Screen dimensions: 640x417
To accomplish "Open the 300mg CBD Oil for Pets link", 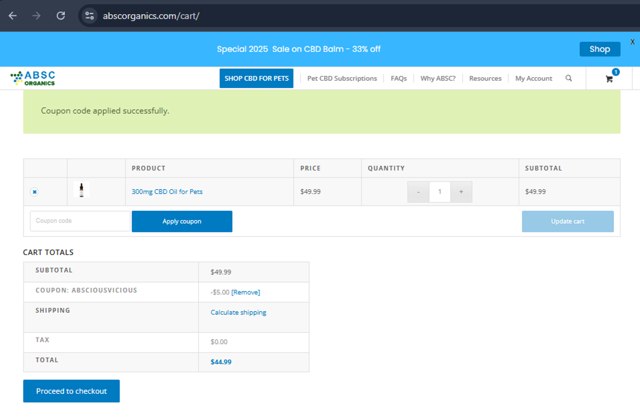I will pyautogui.click(x=167, y=191).
